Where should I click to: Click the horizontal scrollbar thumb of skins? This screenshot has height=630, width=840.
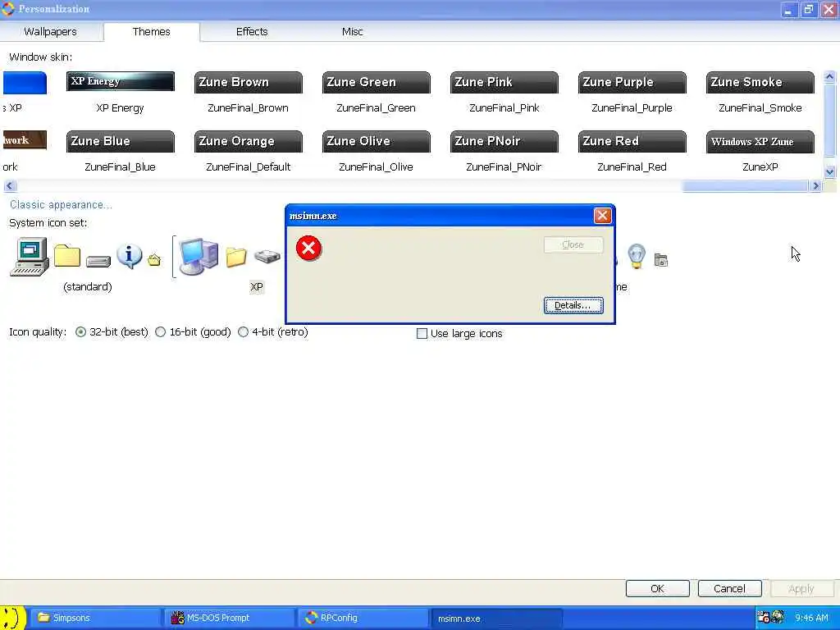pos(745,186)
